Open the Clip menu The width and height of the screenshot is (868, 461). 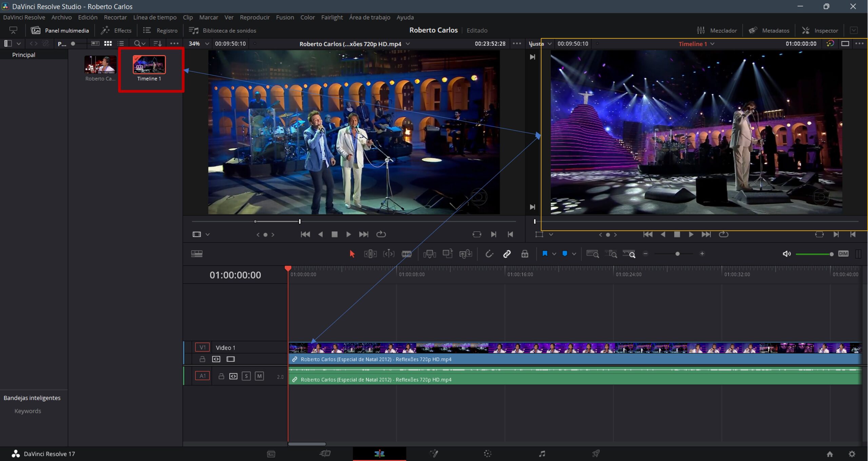[x=188, y=17]
